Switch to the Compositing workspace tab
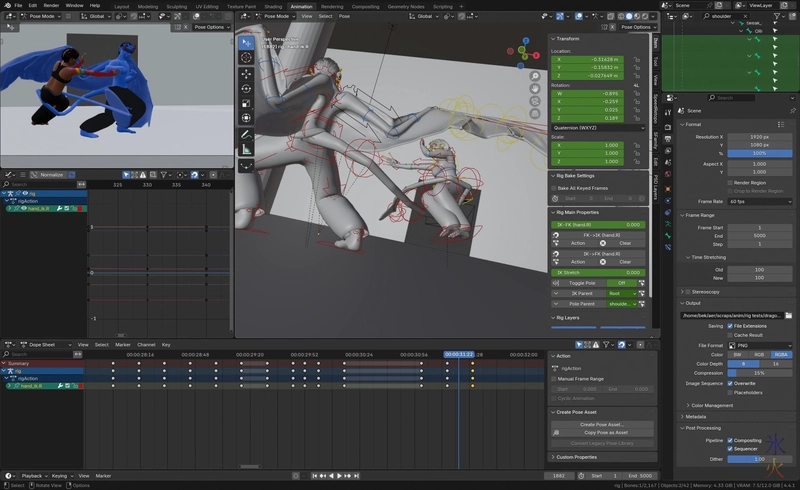The image size is (800, 490). tap(364, 6)
